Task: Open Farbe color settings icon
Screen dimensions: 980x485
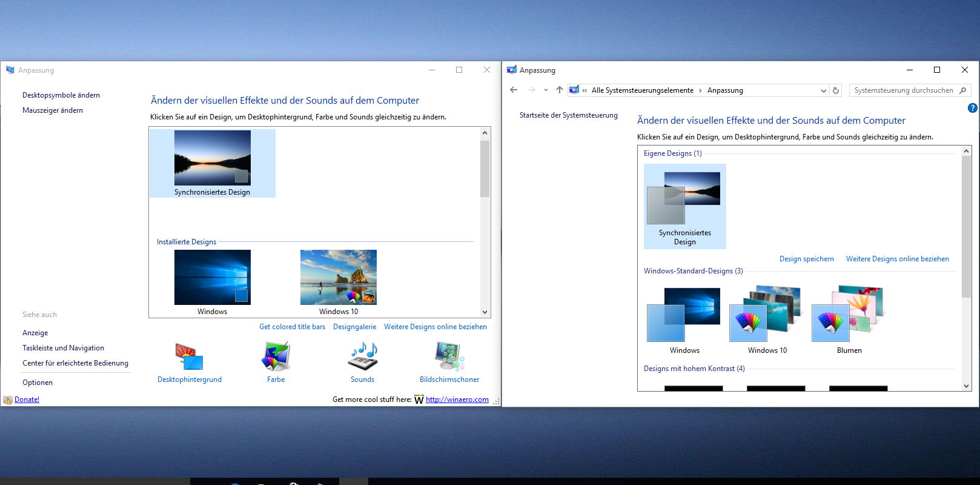Action: [276, 356]
